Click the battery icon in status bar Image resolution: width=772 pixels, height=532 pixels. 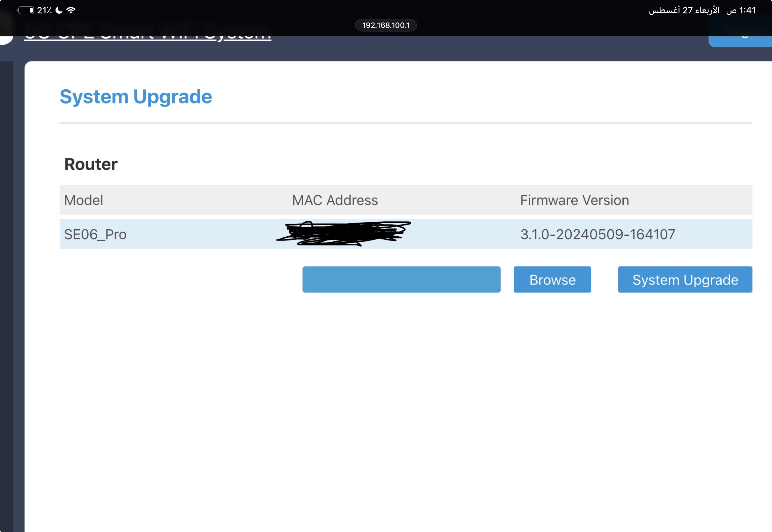(x=26, y=10)
